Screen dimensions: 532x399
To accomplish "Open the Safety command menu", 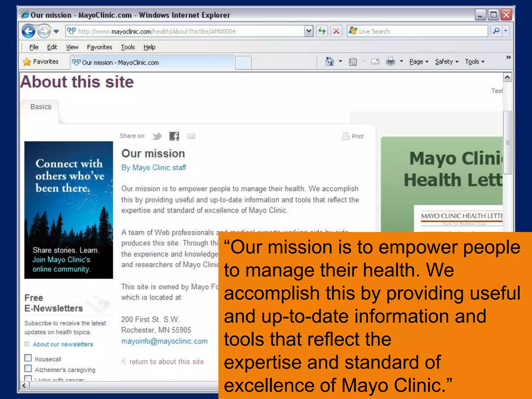I will tap(447, 62).
